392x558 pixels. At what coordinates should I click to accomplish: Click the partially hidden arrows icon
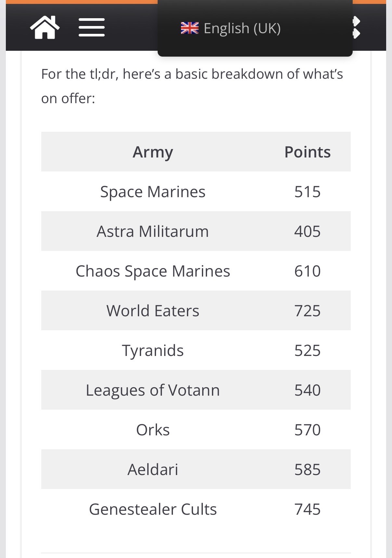coord(356,28)
